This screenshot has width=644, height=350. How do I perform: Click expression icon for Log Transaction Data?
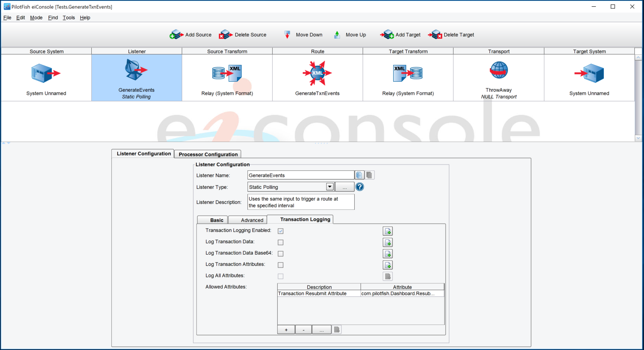click(388, 242)
